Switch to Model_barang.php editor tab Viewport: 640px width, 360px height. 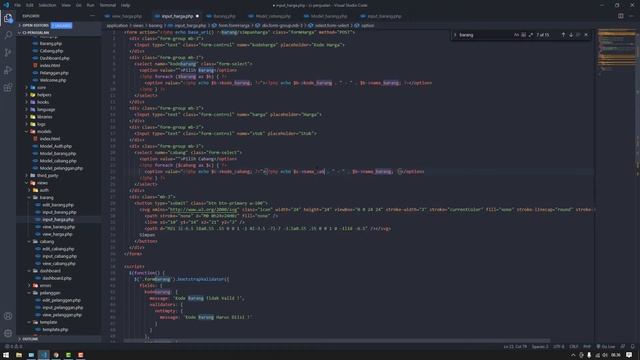click(329, 16)
